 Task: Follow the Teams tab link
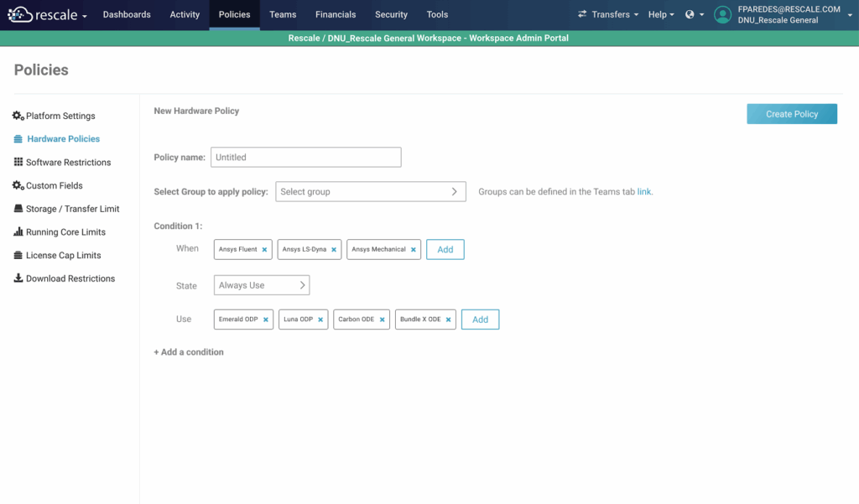[x=644, y=192]
